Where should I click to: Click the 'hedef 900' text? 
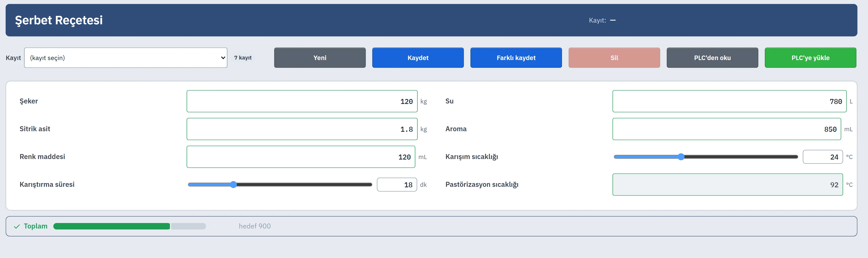pyautogui.click(x=255, y=226)
